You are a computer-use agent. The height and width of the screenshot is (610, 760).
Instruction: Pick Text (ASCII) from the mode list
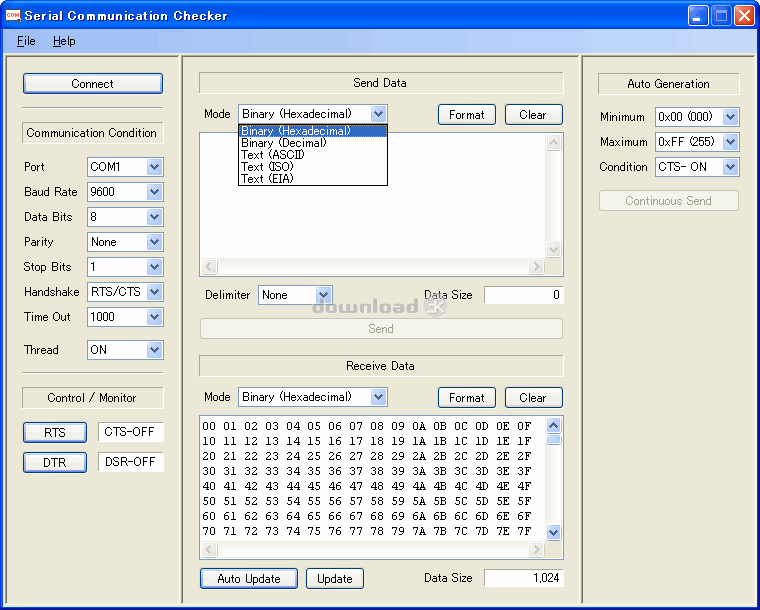click(x=313, y=155)
